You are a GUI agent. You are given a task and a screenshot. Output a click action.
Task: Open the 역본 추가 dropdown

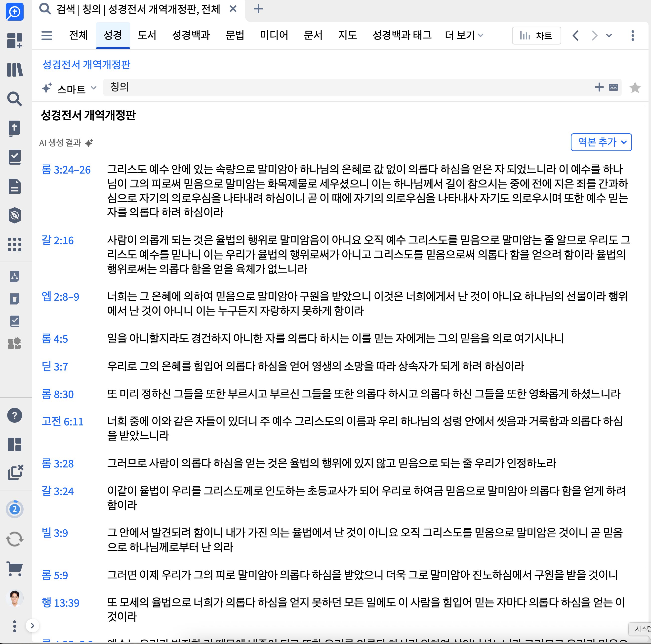tap(601, 142)
